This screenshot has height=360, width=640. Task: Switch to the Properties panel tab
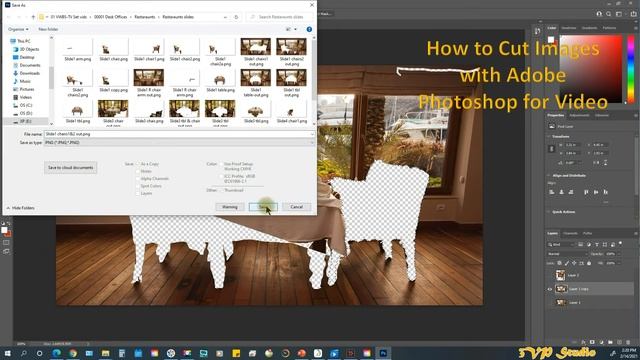coord(556,116)
